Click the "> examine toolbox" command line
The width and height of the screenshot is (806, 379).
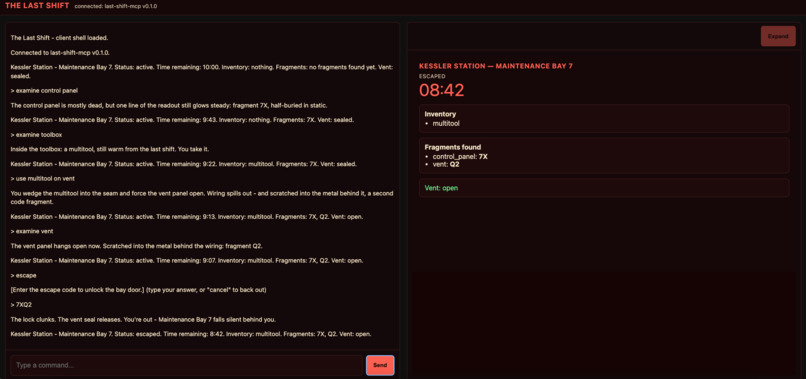coord(36,135)
